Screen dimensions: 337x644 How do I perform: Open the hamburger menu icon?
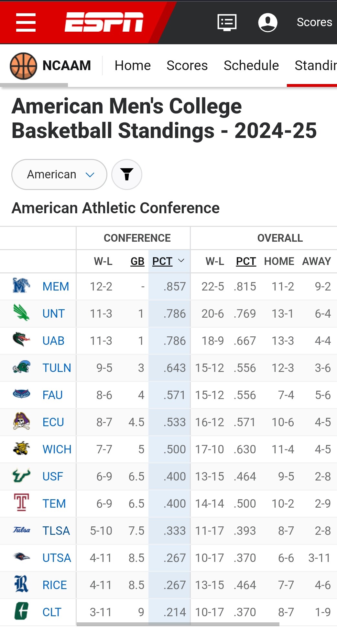(x=26, y=22)
